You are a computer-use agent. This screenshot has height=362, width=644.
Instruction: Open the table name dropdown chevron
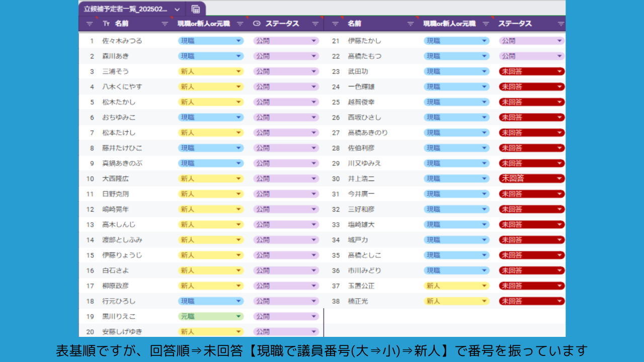(177, 9)
